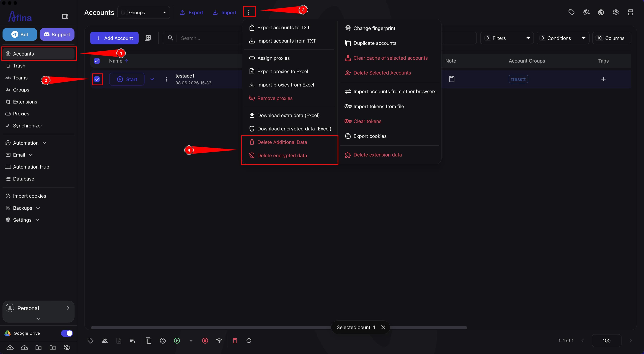Expand the Backups sidebar section
The image size is (644, 354).
tap(38, 208)
